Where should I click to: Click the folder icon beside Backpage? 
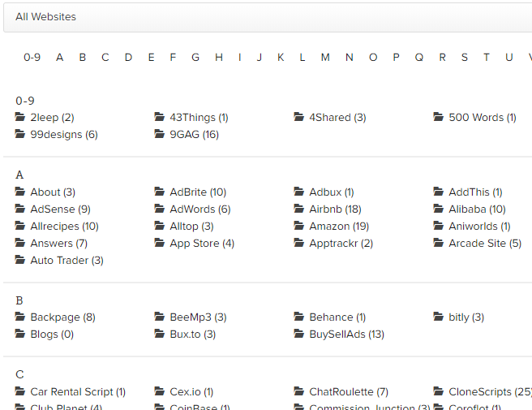[x=20, y=317]
